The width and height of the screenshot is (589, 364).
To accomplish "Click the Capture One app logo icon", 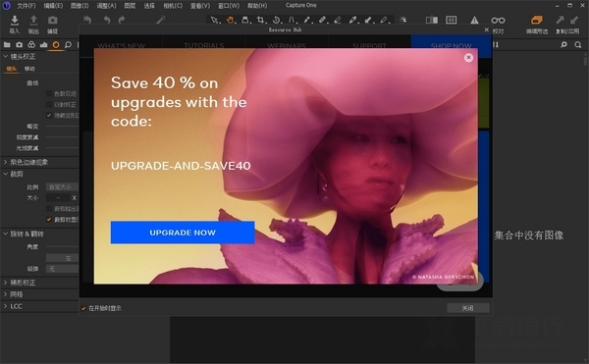I will pos(7,5).
